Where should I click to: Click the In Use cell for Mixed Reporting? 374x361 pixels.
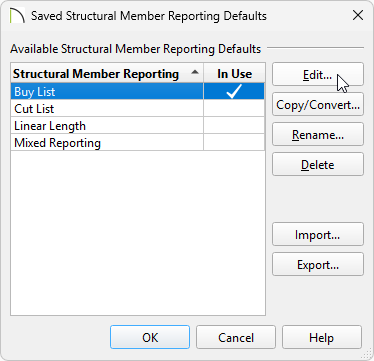[234, 142]
